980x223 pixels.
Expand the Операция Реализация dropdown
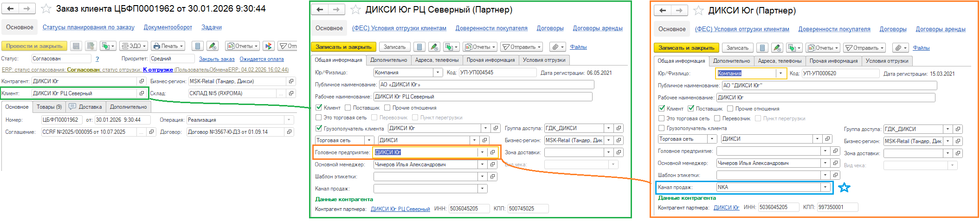click(x=289, y=120)
